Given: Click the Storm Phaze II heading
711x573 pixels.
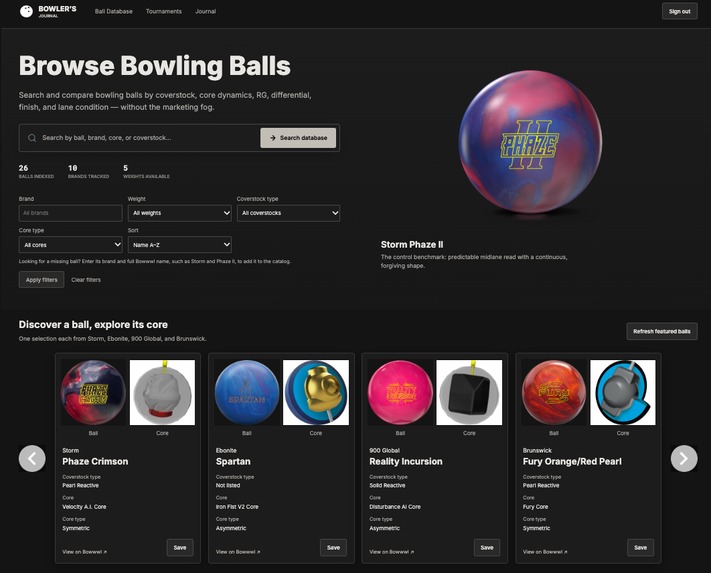Looking at the screenshot, I should tap(412, 245).
